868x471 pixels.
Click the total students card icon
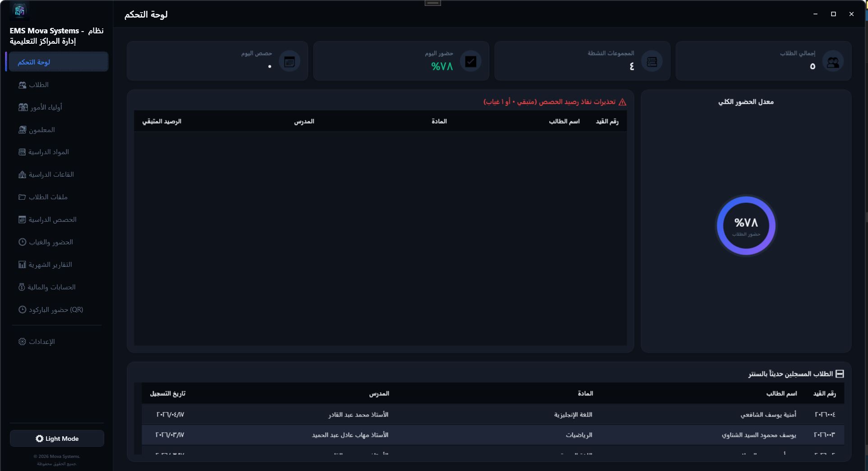click(x=833, y=61)
